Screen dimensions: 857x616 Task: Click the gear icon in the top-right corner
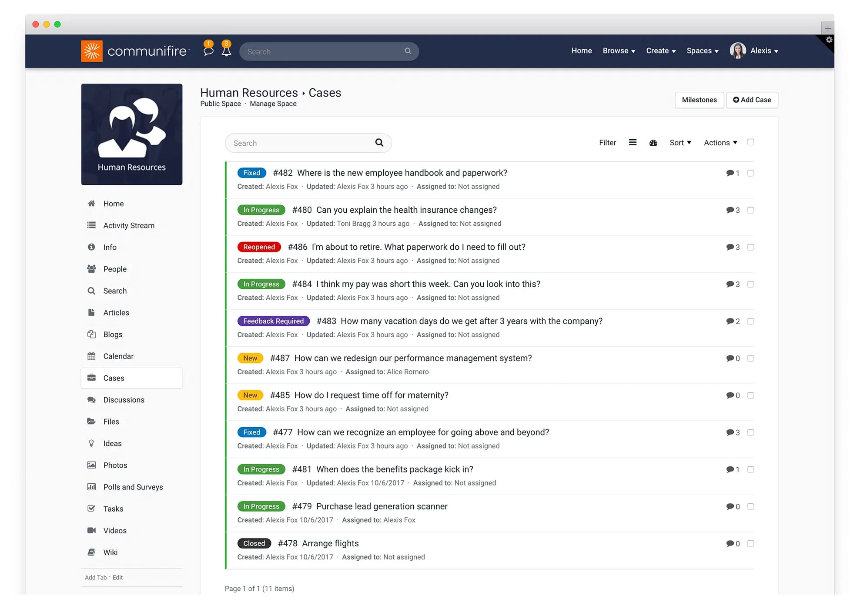829,40
